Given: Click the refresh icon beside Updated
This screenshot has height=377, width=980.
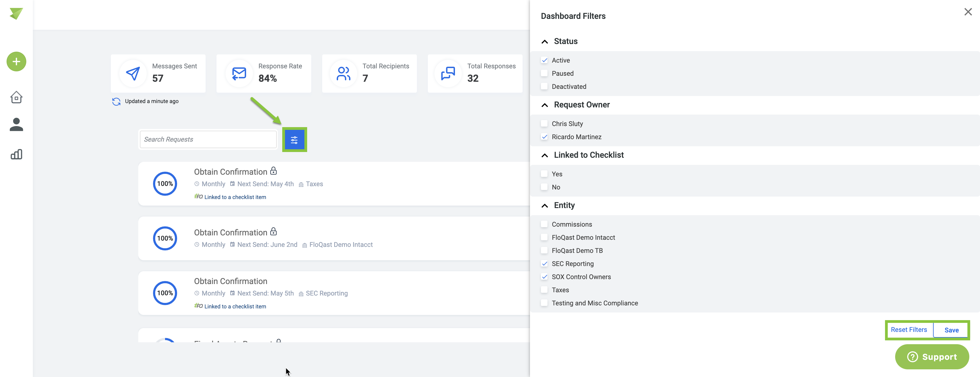Looking at the screenshot, I should (x=116, y=101).
